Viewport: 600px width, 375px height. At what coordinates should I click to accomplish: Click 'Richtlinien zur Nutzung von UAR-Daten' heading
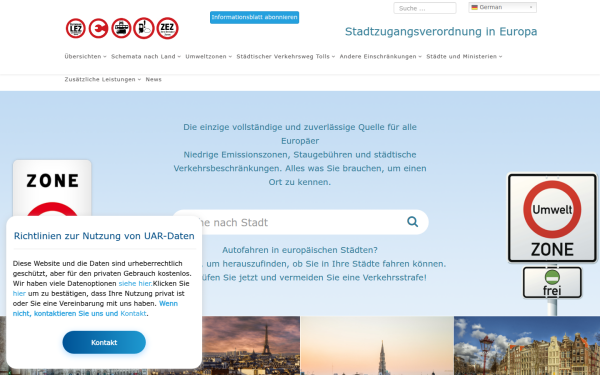[x=104, y=236]
